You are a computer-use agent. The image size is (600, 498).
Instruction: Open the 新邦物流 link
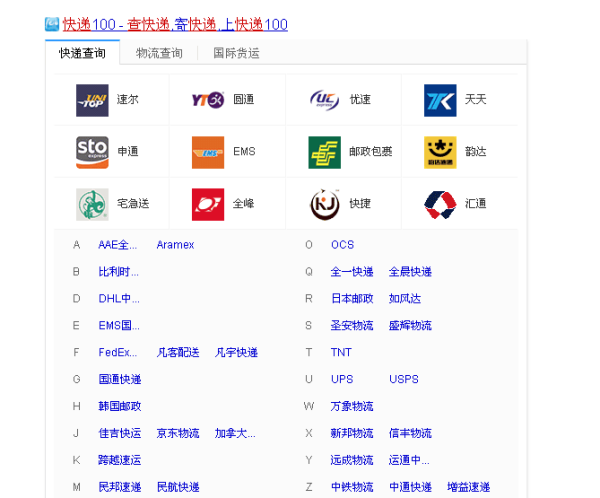[352, 433]
